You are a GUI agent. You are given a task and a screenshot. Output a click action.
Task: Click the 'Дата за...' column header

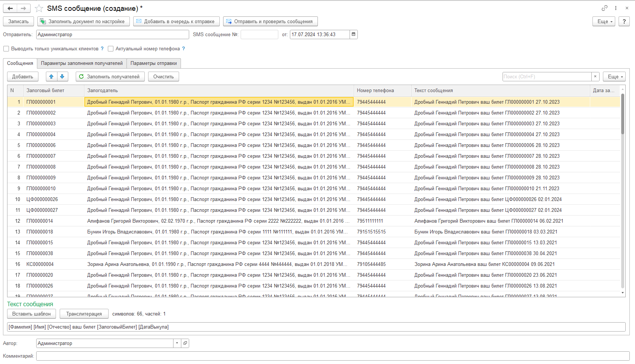pyautogui.click(x=605, y=90)
